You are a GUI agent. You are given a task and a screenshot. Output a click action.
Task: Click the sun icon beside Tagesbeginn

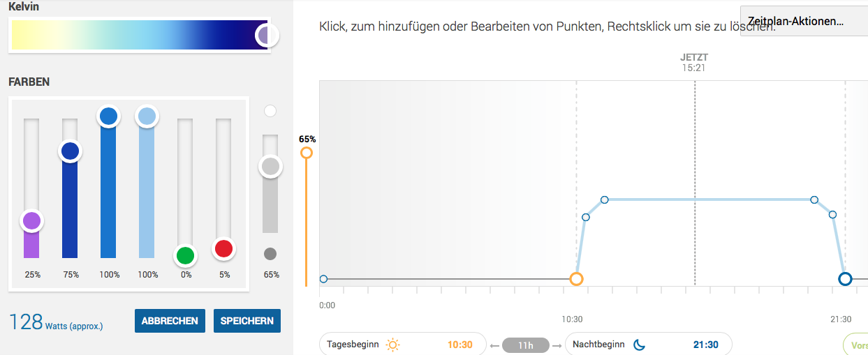point(393,345)
